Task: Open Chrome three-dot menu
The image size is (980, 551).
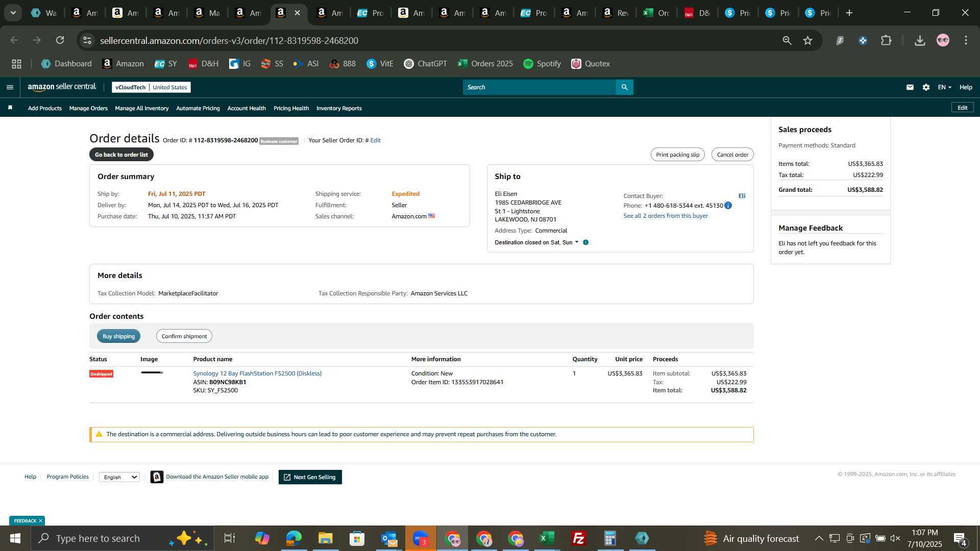Action: (x=966, y=40)
